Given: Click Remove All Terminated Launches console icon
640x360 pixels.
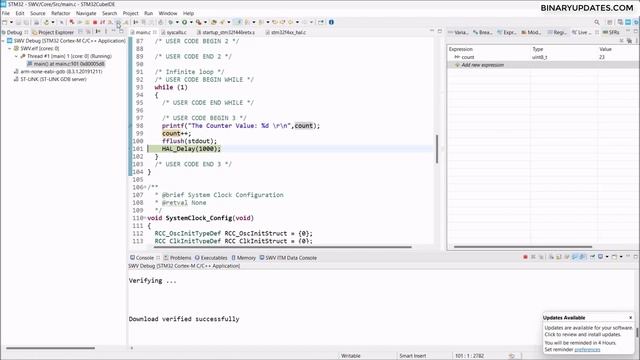Looking at the screenshot, I should click(541, 257).
